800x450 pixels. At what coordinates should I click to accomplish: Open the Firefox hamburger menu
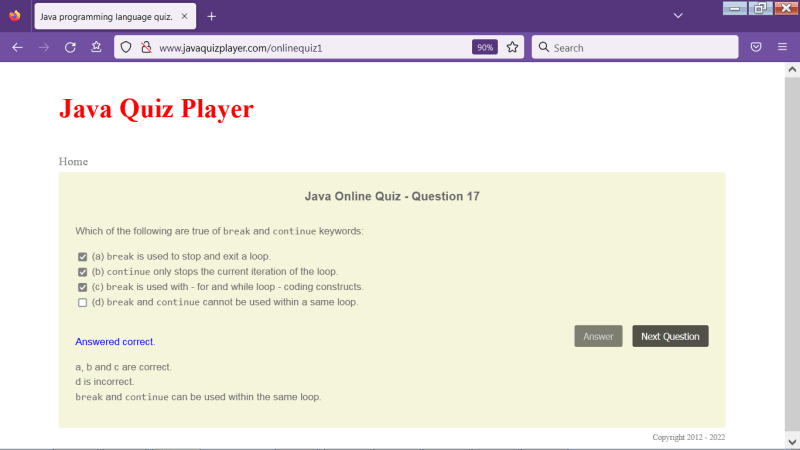pos(782,47)
